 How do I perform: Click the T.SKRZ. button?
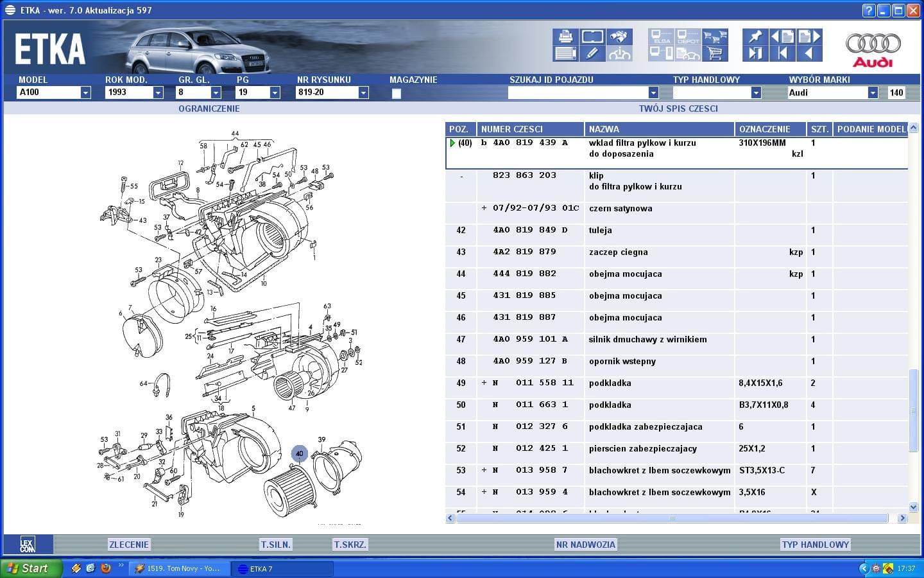pyautogui.click(x=350, y=545)
